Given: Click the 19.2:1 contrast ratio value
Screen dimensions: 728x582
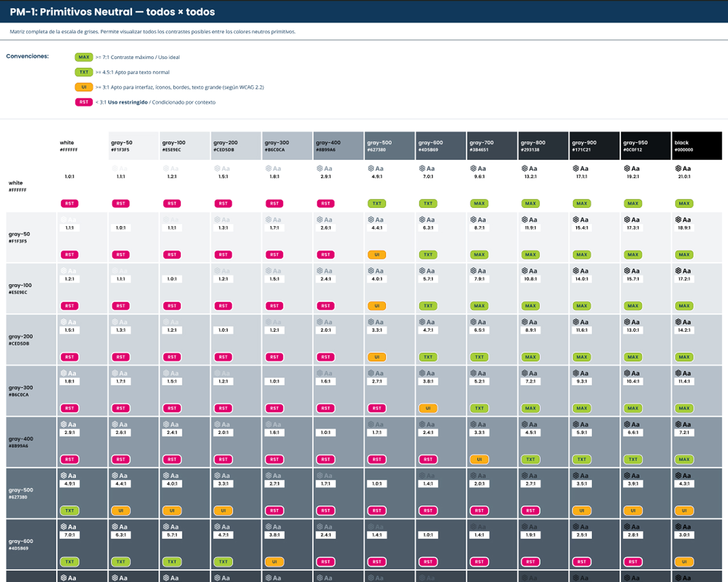Looking at the screenshot, I should (633, 177).
